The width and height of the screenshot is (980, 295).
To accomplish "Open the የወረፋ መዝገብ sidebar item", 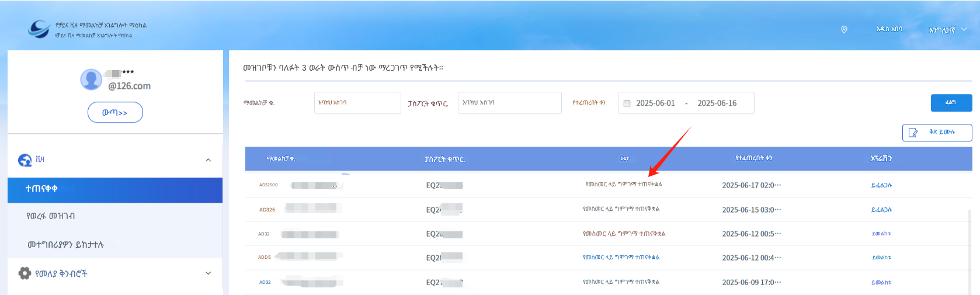I will pyautogui.click(x=115, y=216).
